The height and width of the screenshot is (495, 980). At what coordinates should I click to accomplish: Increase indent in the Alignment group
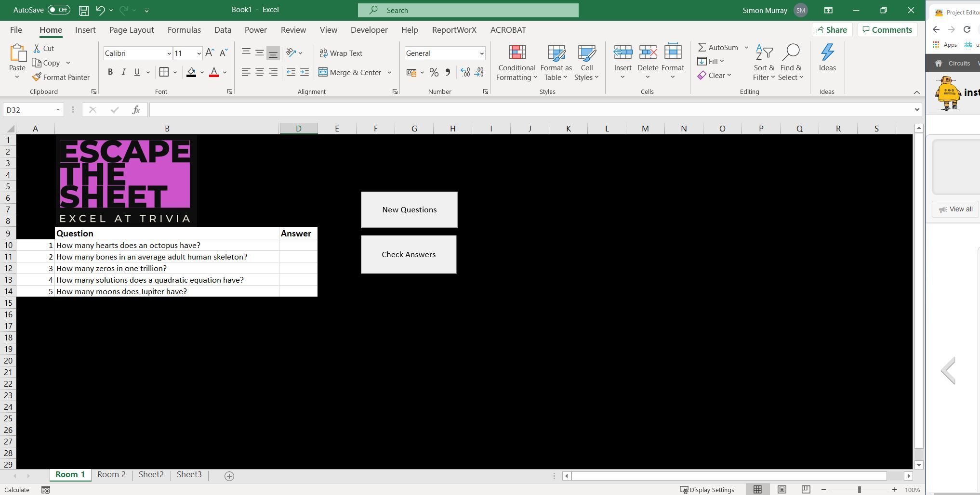[305, 72]
